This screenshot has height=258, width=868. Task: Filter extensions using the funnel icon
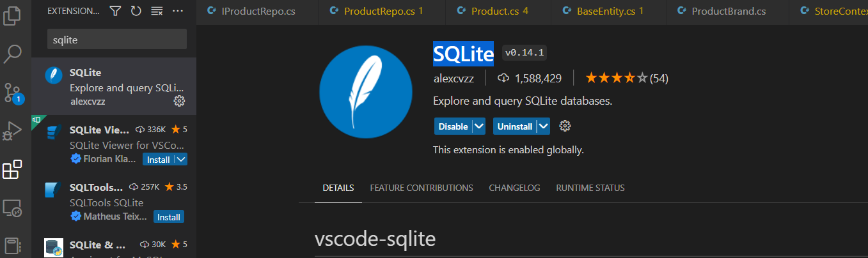tap(115, 11)
